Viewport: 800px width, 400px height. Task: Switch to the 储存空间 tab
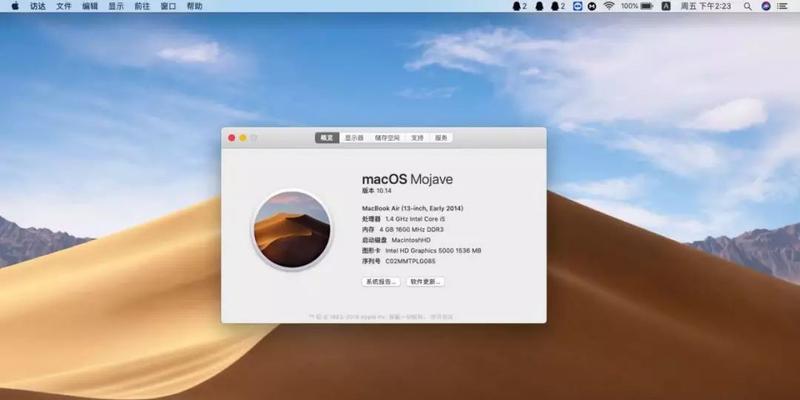click(387, 138)
